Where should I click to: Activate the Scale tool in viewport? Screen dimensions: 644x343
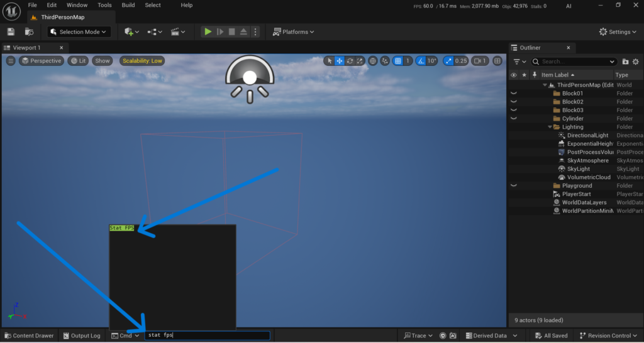[360, 61]
